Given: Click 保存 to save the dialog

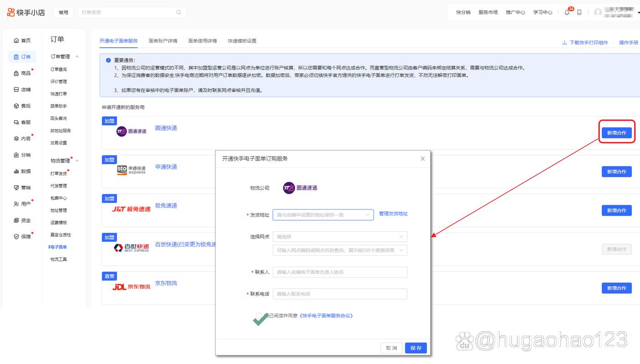Looking at the screenshot, I should 415,348.
